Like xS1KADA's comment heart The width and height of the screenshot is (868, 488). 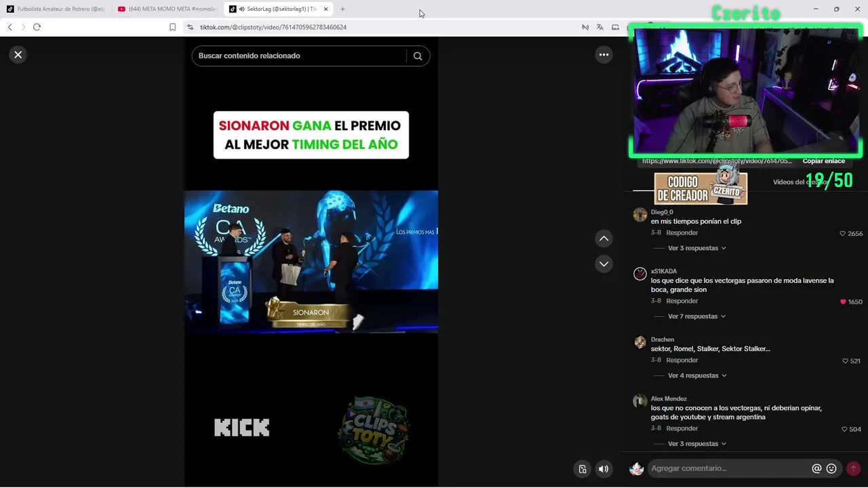(x=844, y=302)
